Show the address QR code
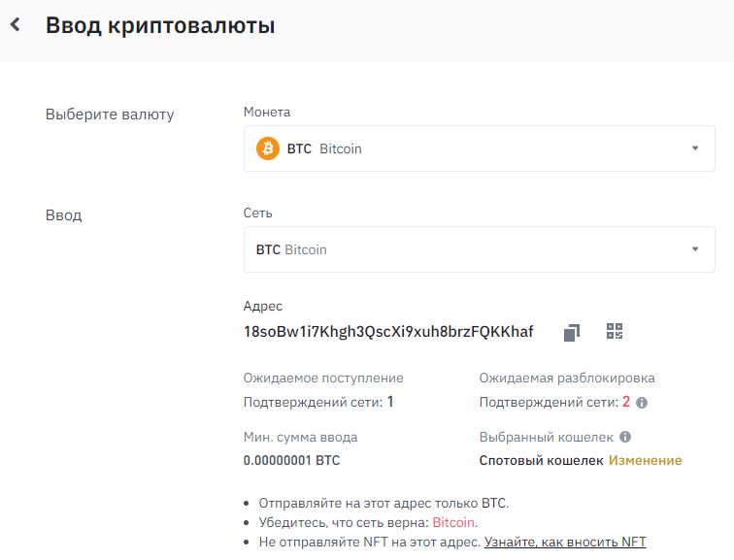This screenshot has height=560, width=734. (x=615, y=331)
